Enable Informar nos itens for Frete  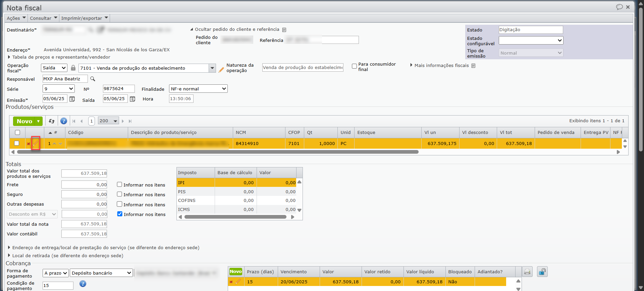coord(119,185)
